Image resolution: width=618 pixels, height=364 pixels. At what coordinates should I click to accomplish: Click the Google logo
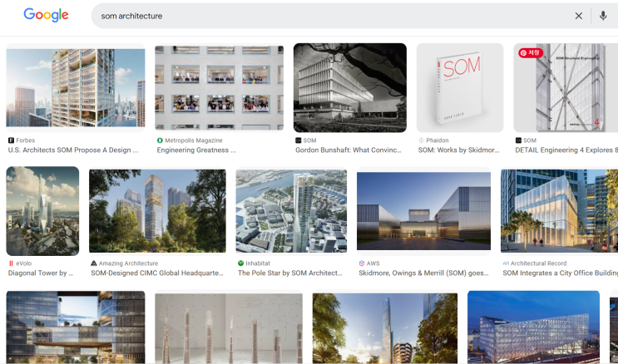click(x=46, y=15)
